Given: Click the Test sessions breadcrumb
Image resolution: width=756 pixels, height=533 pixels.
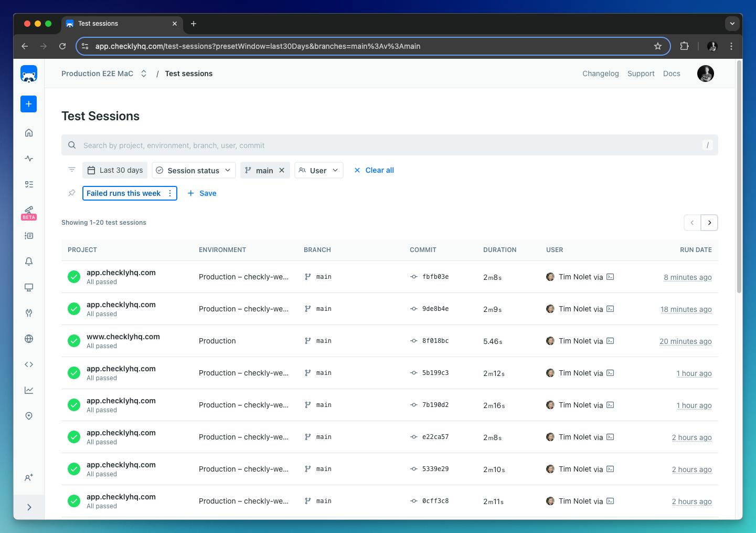Looking at the screenshot, I should [x=189, y=74].
